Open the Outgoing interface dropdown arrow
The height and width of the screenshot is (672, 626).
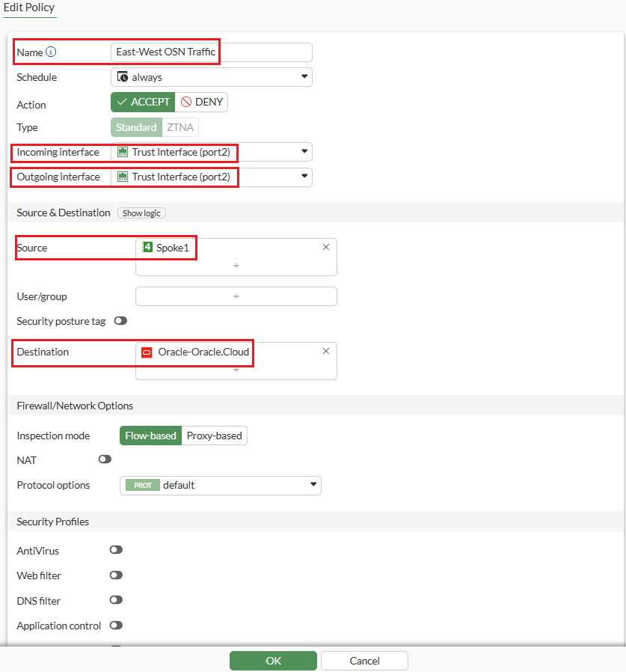coord(304,176)
